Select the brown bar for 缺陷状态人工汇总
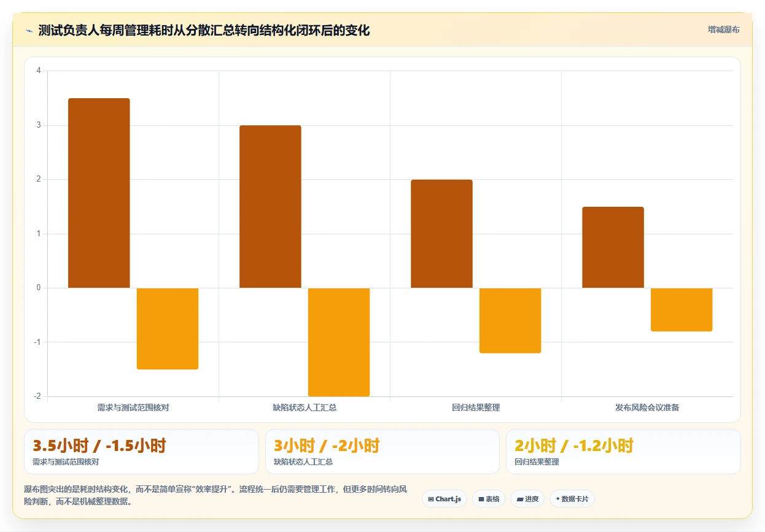The width and height of the screenshot is (765, 532). [x=270, y=206]
